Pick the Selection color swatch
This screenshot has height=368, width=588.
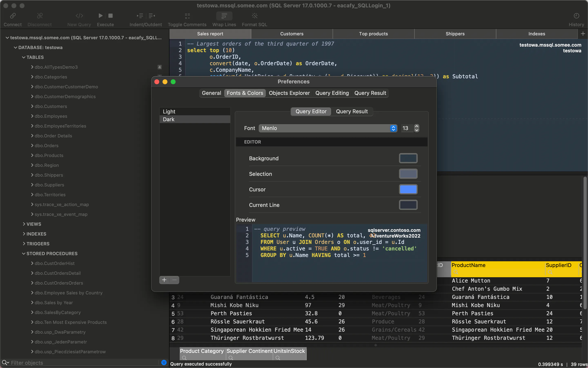pyautogui.click(x=408, y=174)
